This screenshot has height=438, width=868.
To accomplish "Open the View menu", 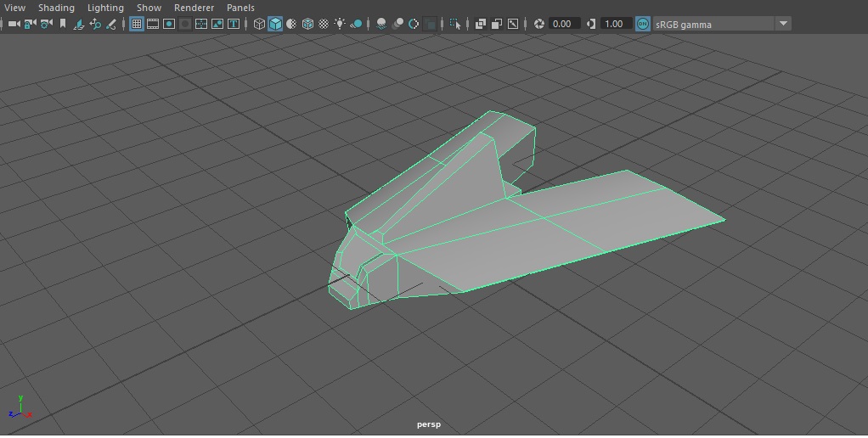I will point(15,8).
